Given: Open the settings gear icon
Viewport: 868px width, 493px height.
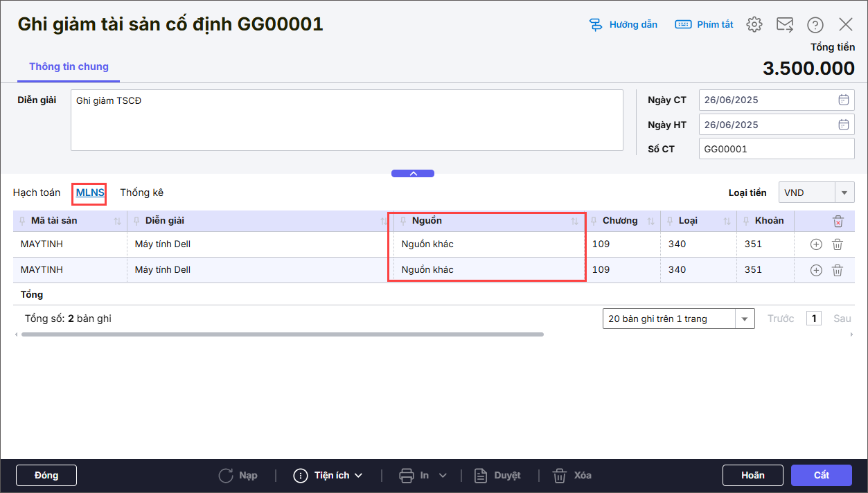Looking at the screenshot, I should click(754, 25).
